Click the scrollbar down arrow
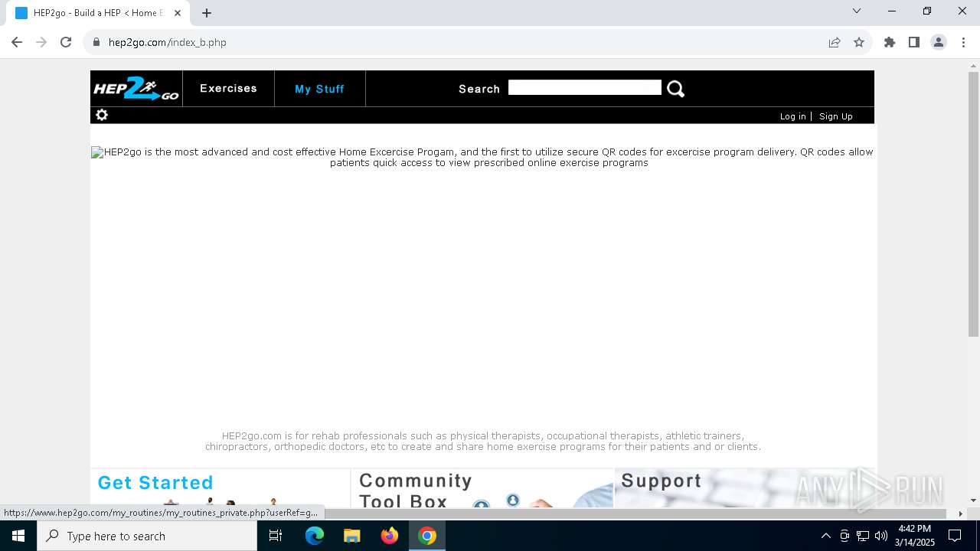Screen dimensions: 980x551 click(x=973, y=500)
